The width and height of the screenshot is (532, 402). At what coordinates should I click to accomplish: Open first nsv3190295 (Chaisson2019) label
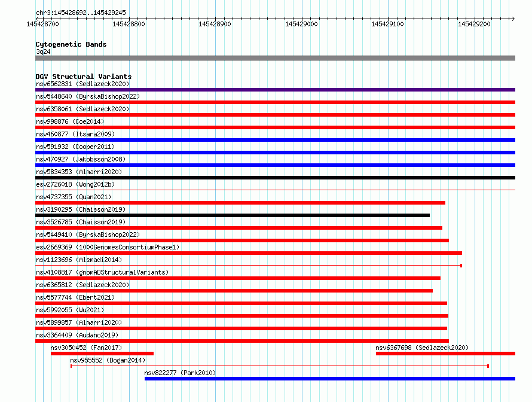tap(81, 209)
